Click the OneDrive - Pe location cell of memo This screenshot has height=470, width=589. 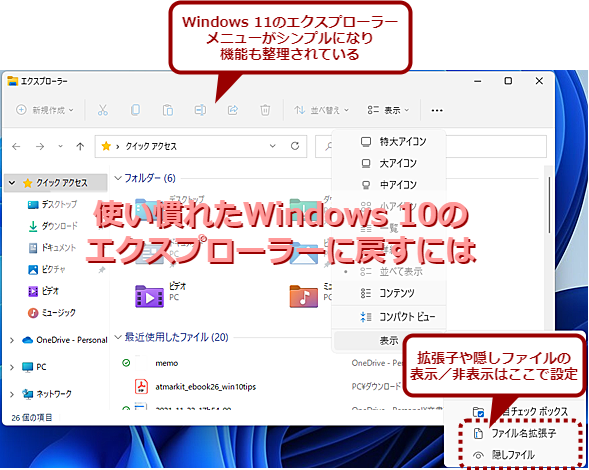point(377,363)
